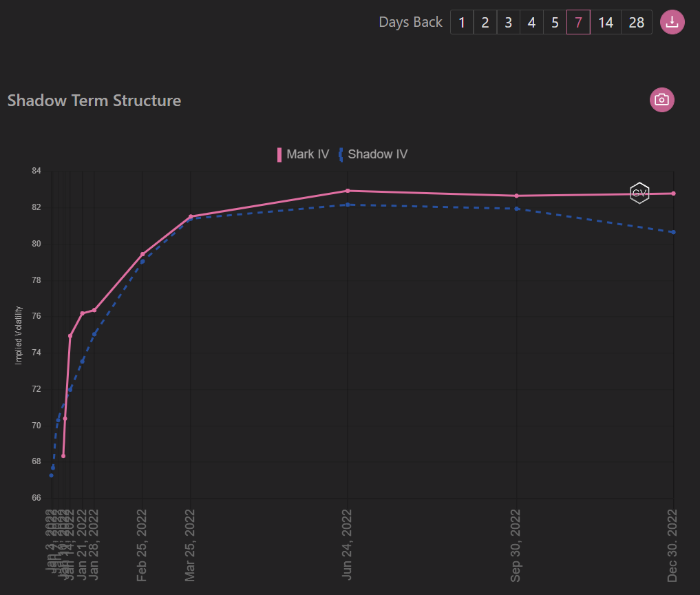The height and width of the screenshot is (595, 700).
Task: Click the Implied Volatility axis title
Action: point(19,335)
